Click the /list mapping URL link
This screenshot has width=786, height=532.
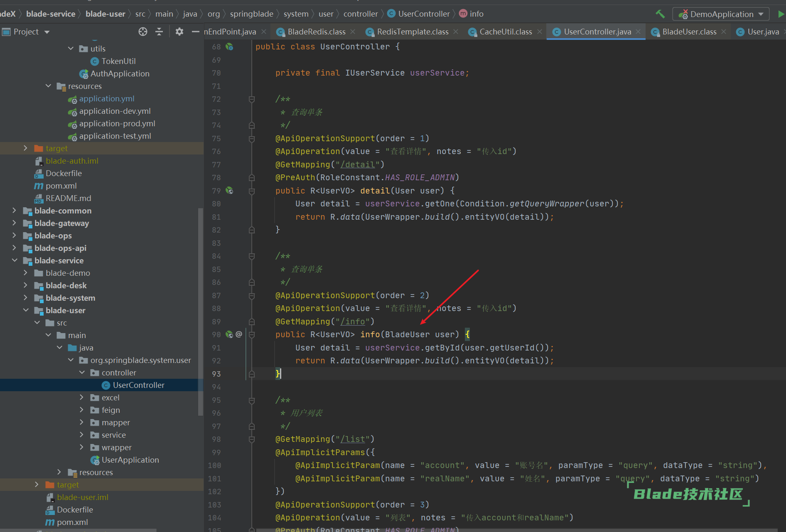coord(352,439)
